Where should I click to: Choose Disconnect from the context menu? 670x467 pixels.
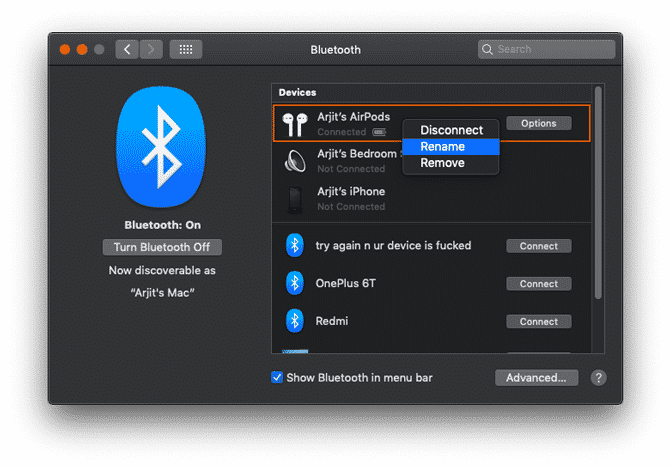tap(451, 130)
